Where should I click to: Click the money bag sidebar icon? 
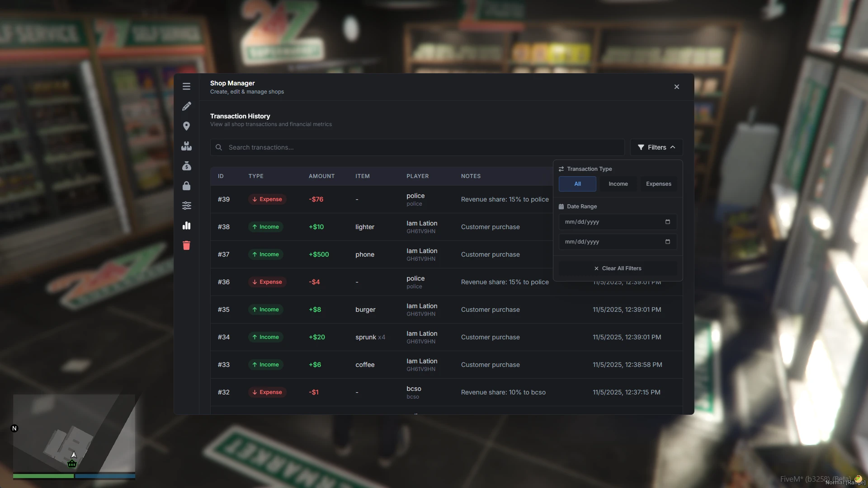click(186, 166)
